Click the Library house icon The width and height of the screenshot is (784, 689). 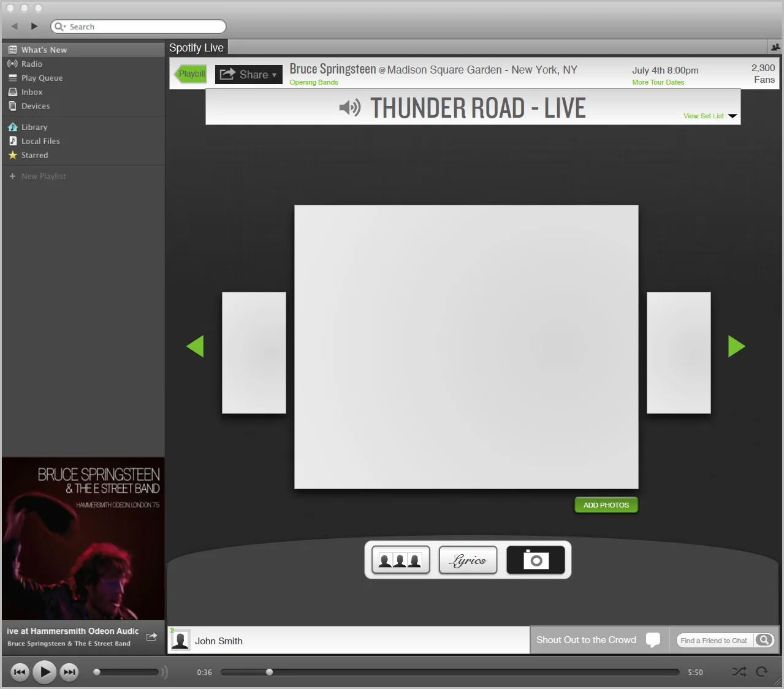point(12,127)
